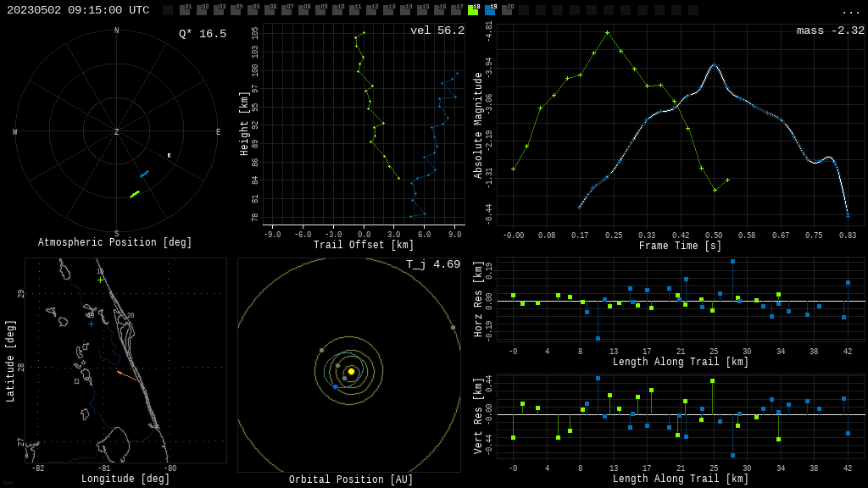Toggle station box 07

[287, 9]
